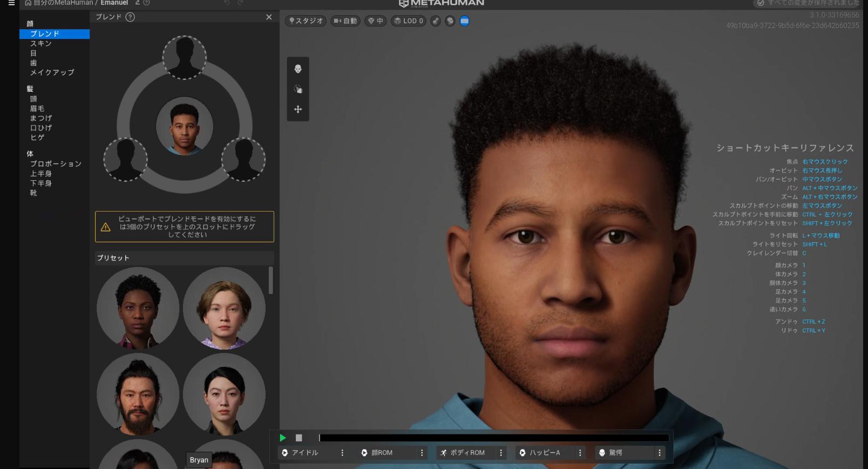The width and height of the screenshot is (868, 469).
Task: Open the 歯 teeth section
Action: point(33,63)
